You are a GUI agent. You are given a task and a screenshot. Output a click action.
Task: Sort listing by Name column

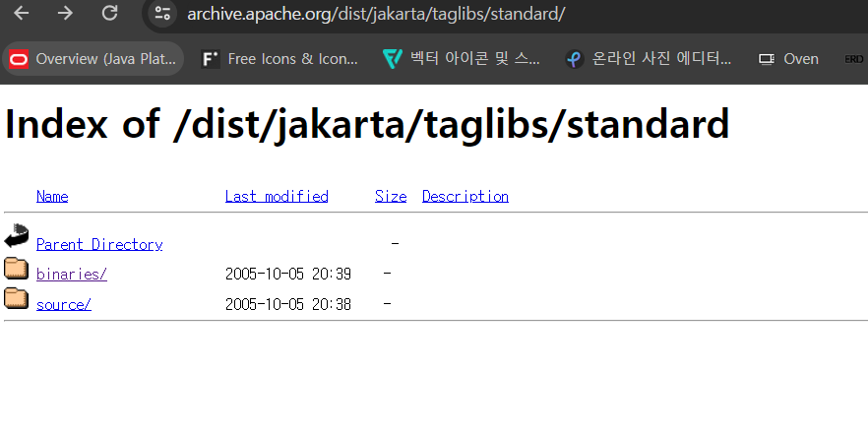tap(52, 197)
